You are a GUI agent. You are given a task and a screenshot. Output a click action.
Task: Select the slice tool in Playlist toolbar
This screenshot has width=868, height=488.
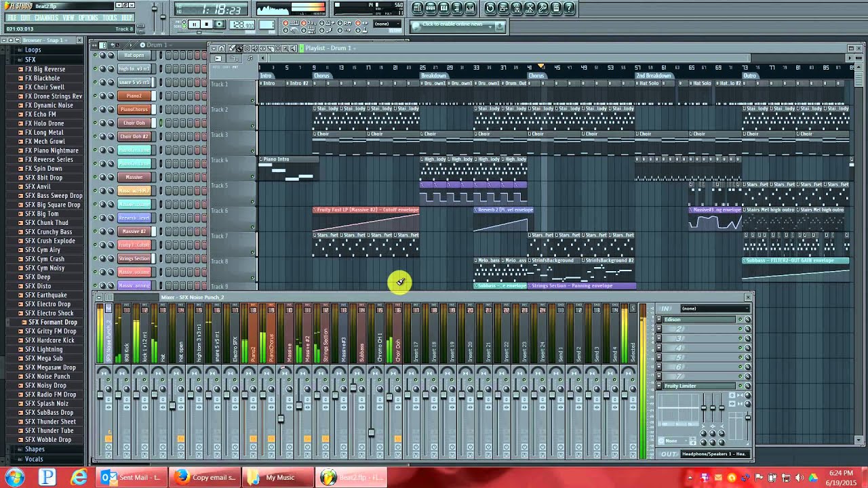[x=270, y=48]
